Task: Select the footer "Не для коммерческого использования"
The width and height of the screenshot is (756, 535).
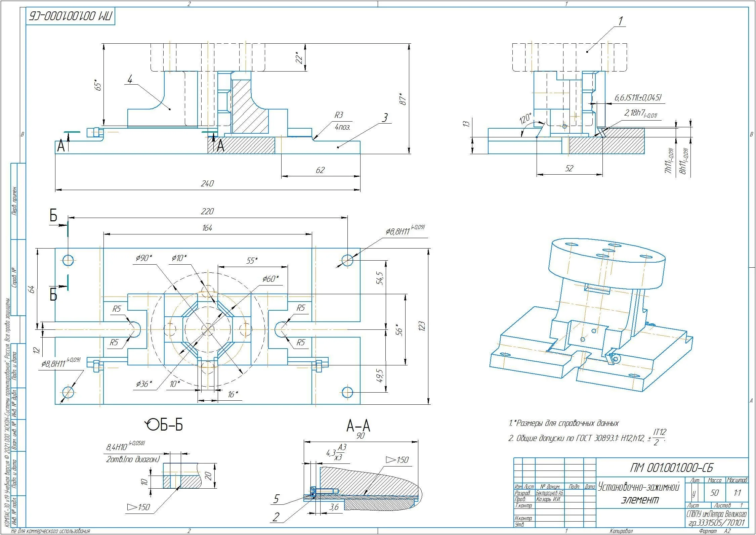Action: [51, 531]
